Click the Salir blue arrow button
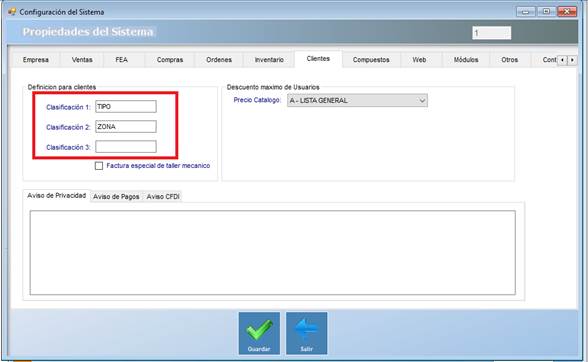The image size is (588, 362). click(x=306, y=333)
